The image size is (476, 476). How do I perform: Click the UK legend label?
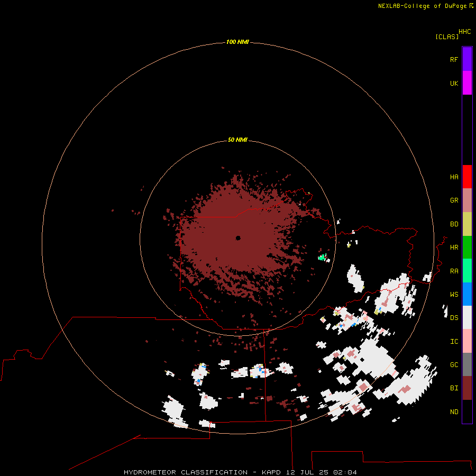tap(454, 83)
